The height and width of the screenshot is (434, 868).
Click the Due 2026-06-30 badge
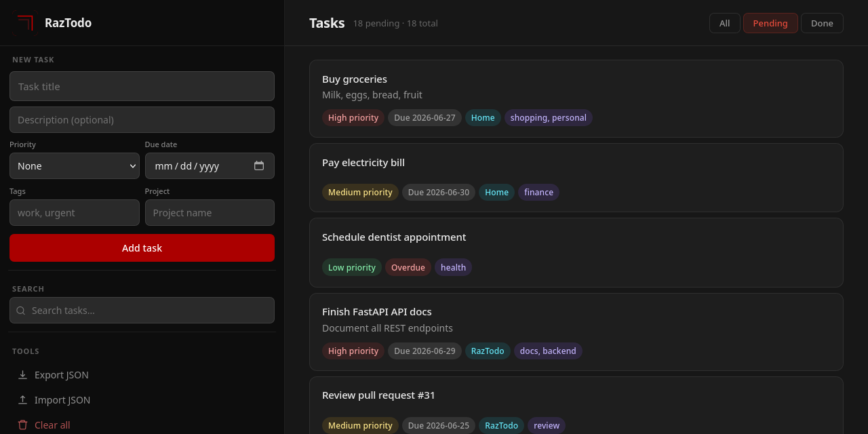[x=439, y=193]
